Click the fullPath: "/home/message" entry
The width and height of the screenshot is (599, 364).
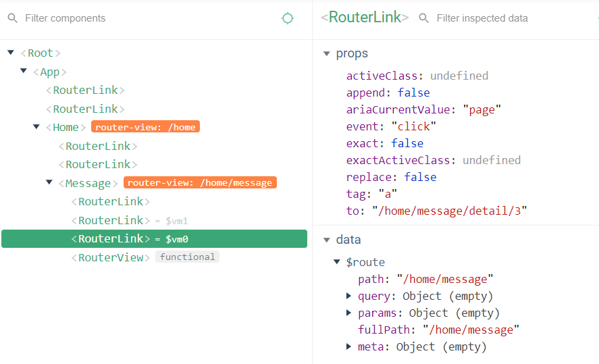(438, 330)
